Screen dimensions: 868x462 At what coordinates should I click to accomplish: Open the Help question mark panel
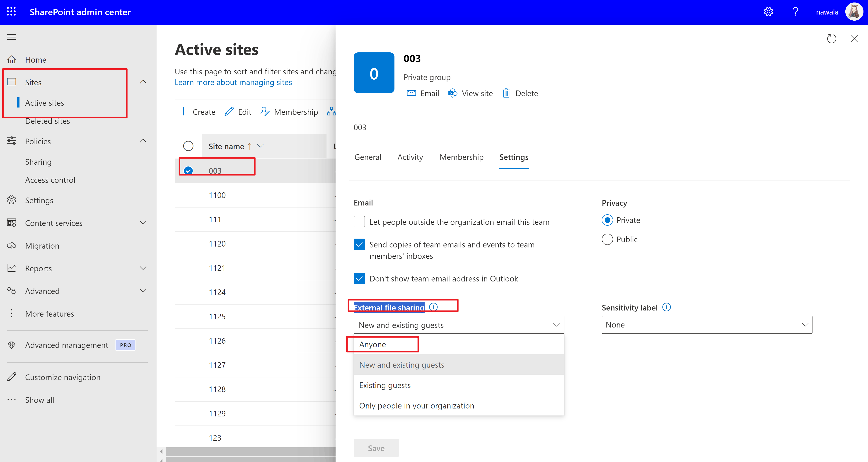[795, 12]
